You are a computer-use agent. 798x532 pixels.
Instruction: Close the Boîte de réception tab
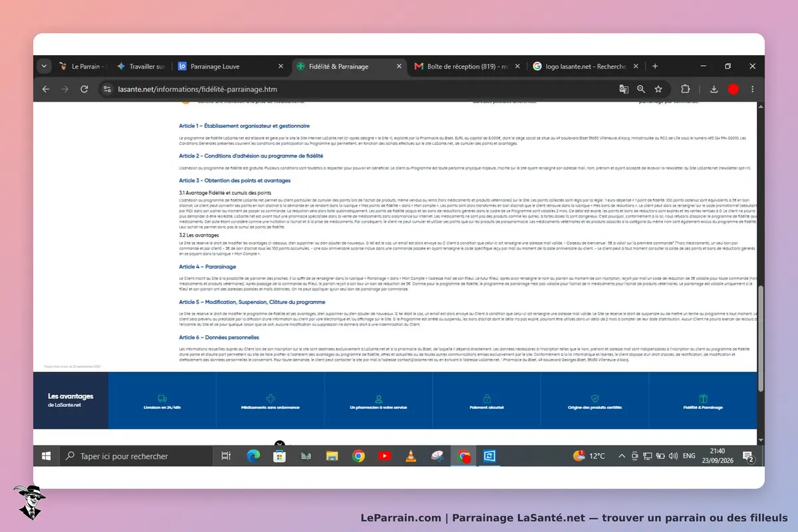pyautogui.click(x=517, y=66)
